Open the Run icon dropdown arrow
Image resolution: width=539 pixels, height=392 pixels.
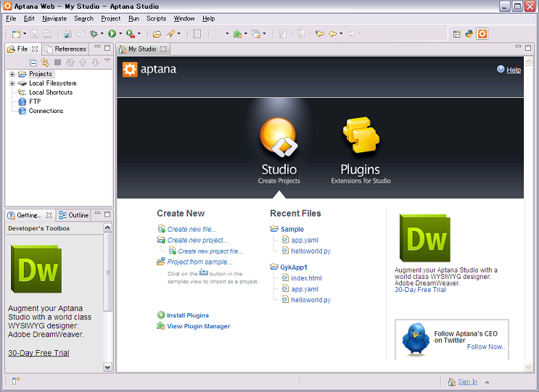click(x=120, y=33)
